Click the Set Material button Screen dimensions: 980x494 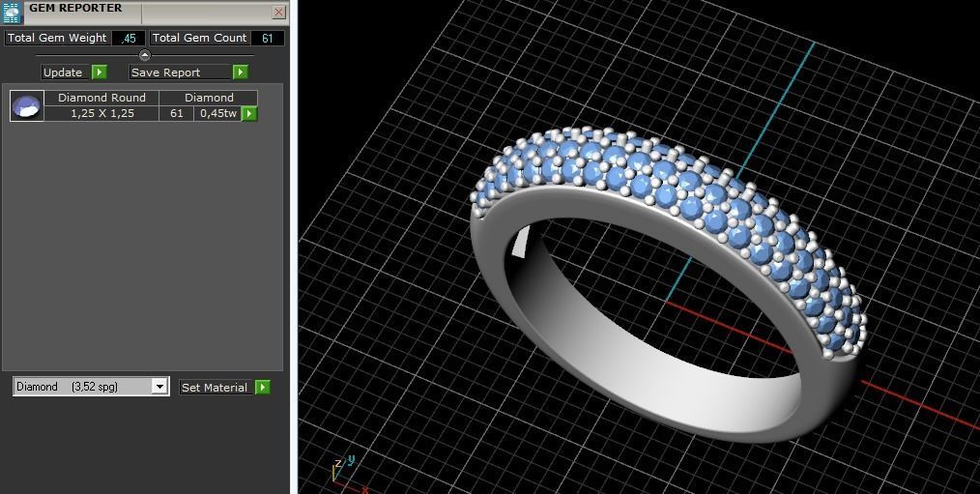coord(216,388)
